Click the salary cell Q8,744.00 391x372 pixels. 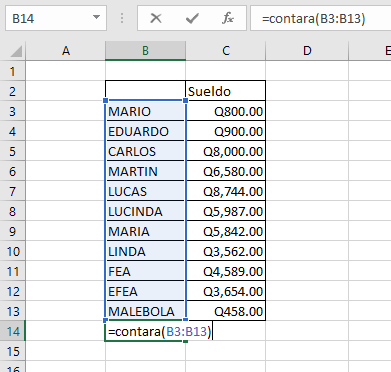point(226,191)
